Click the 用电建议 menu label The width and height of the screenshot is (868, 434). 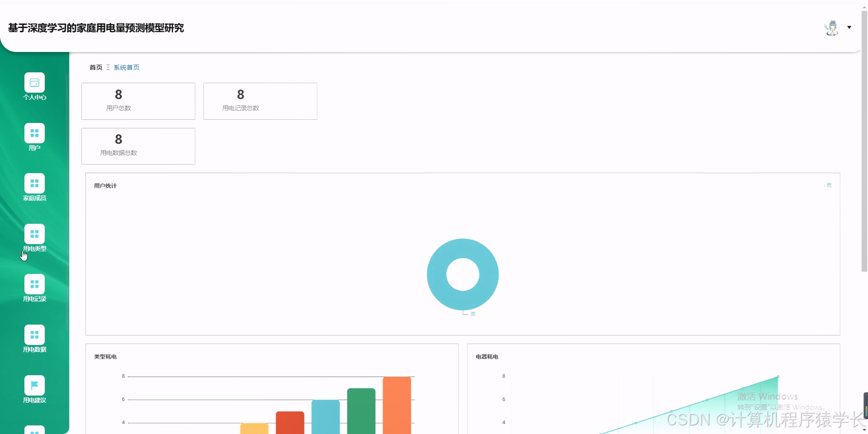click(x=34, y=400)
